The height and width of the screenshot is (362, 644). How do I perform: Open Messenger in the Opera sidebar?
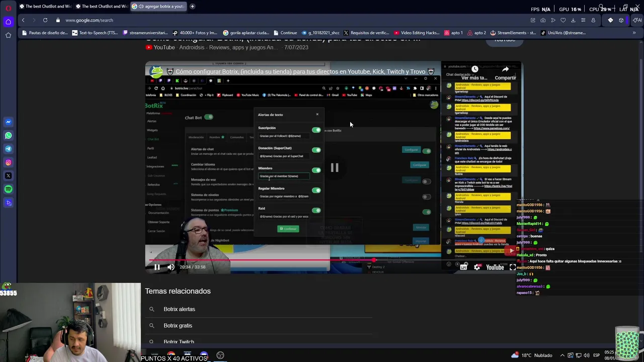click(x=8, y=122)
